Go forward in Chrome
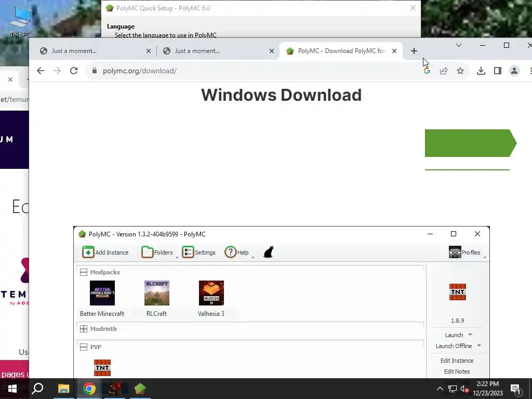The height and width of the screenshot is (399, 532). click(x=57, y=71)
